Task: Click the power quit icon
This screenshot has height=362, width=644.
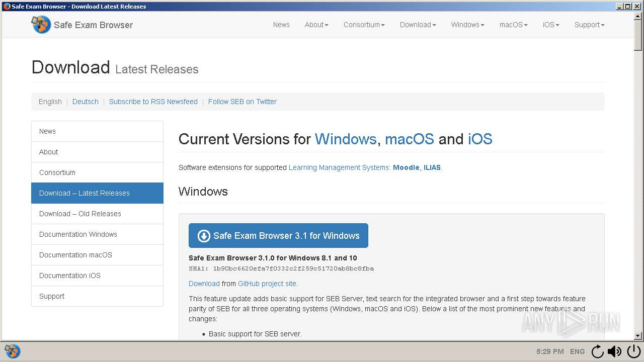Action: tap(633, 351)
